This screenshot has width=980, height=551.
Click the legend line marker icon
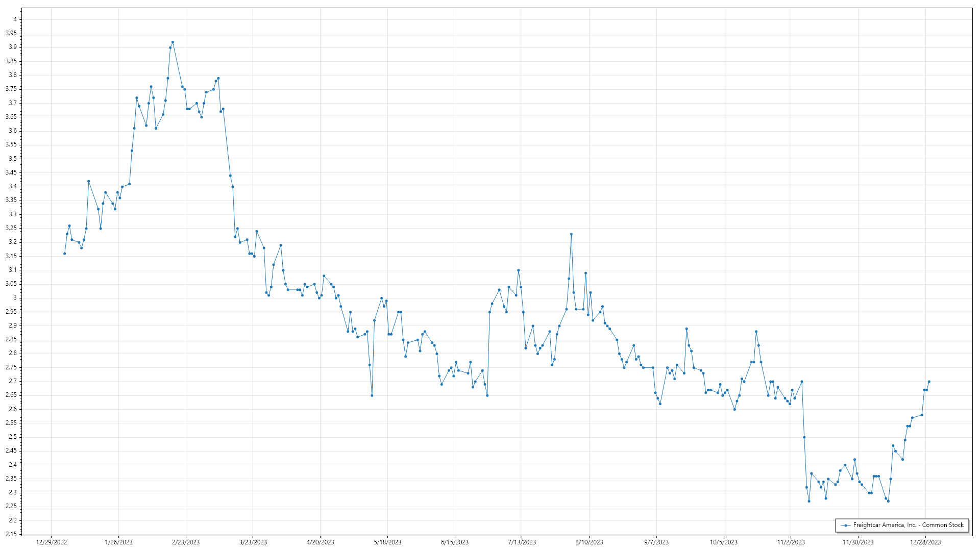pos(846,525)
